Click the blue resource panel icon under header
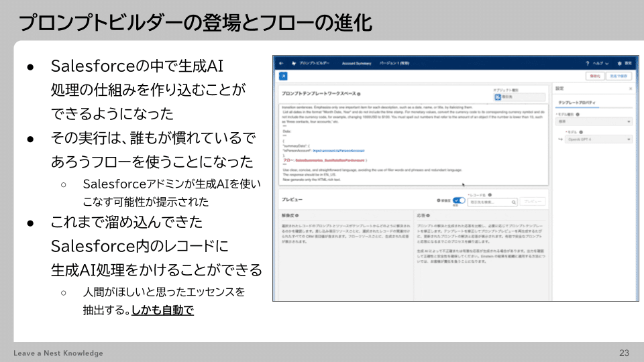Viewport: 644px width, 362px height. click(283, 76)
